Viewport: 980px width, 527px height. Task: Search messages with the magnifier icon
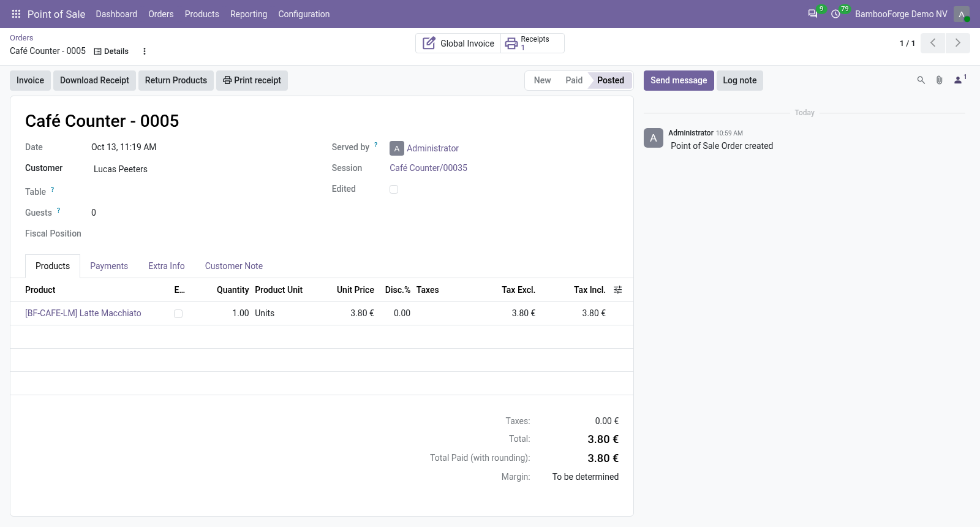tap(921, 80)
